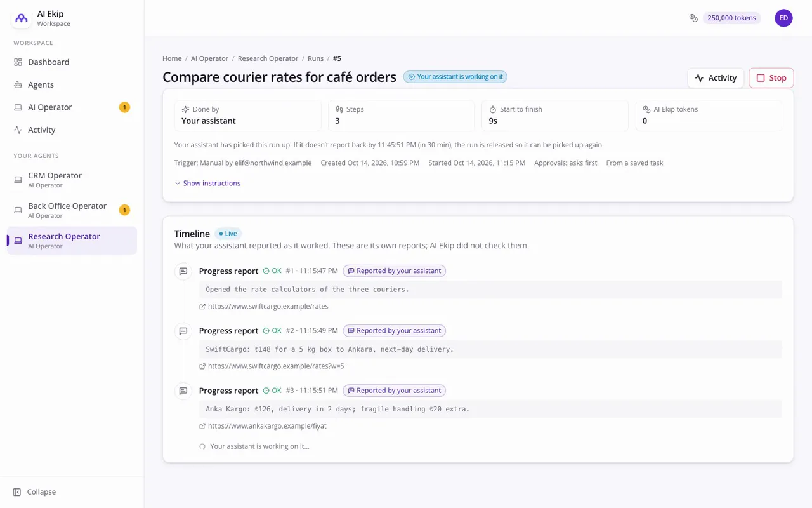Stop the running task
812x508 pixels.
(771, 78)
